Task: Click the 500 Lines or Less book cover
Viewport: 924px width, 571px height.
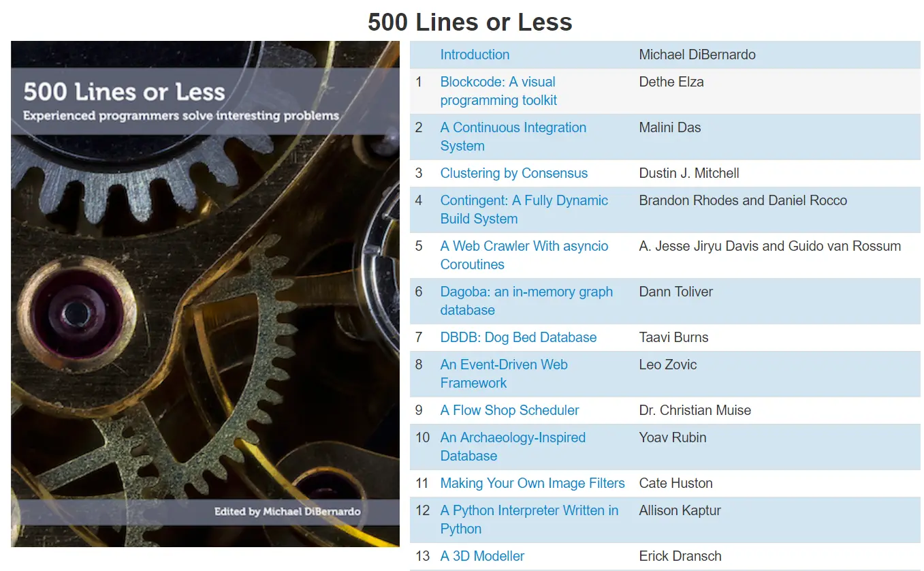Action: click(205, 294)
